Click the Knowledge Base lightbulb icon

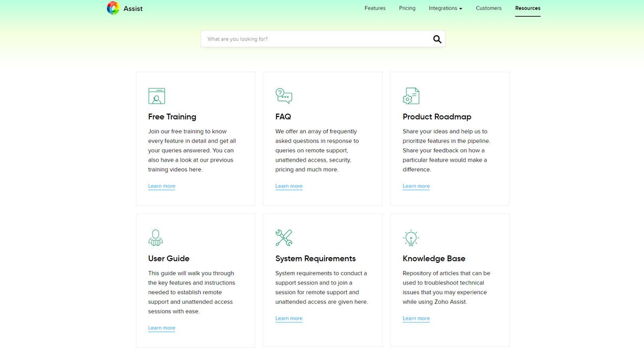[411, 237]
